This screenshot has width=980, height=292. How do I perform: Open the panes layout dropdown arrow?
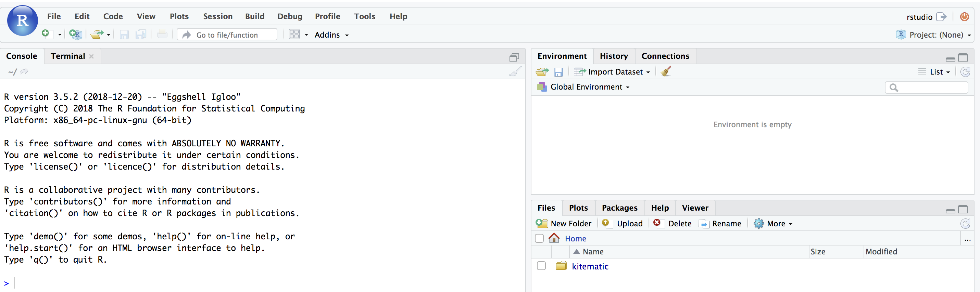(x=306, y=35)
